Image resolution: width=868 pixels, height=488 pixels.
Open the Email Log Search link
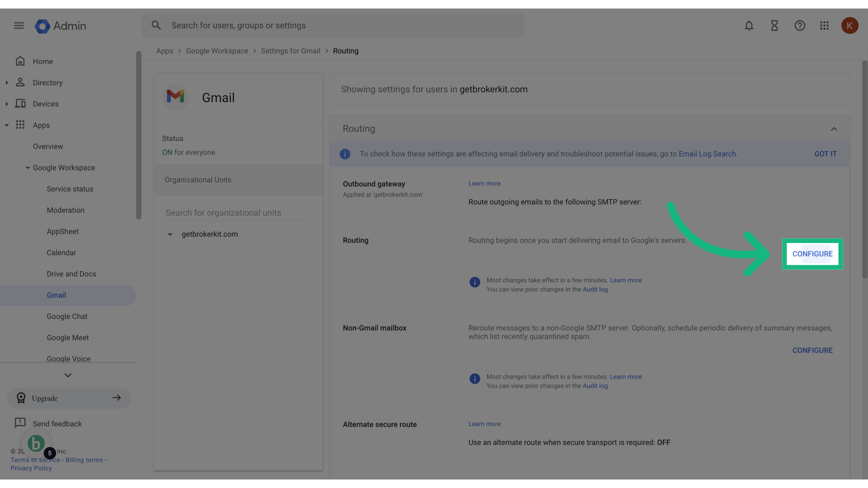(x=707, y=154)
